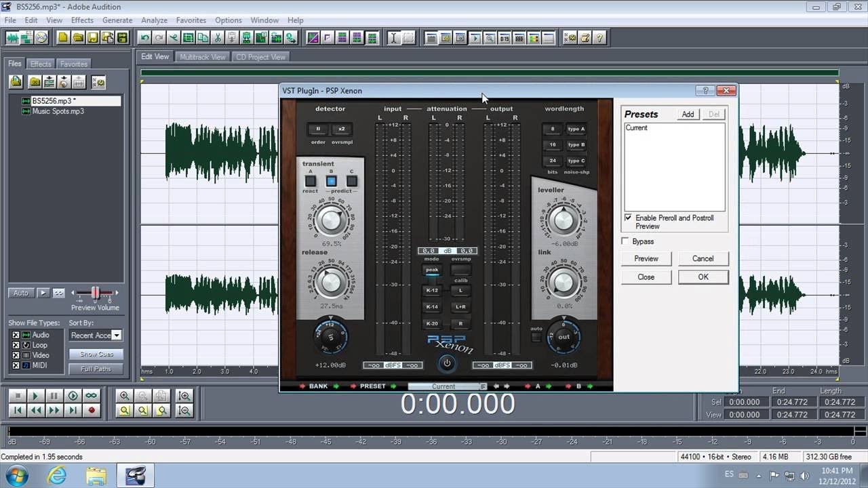This screenshot has height=488, width=868.
Task: Select transient mode A react
Action: [x=311, y=181]
